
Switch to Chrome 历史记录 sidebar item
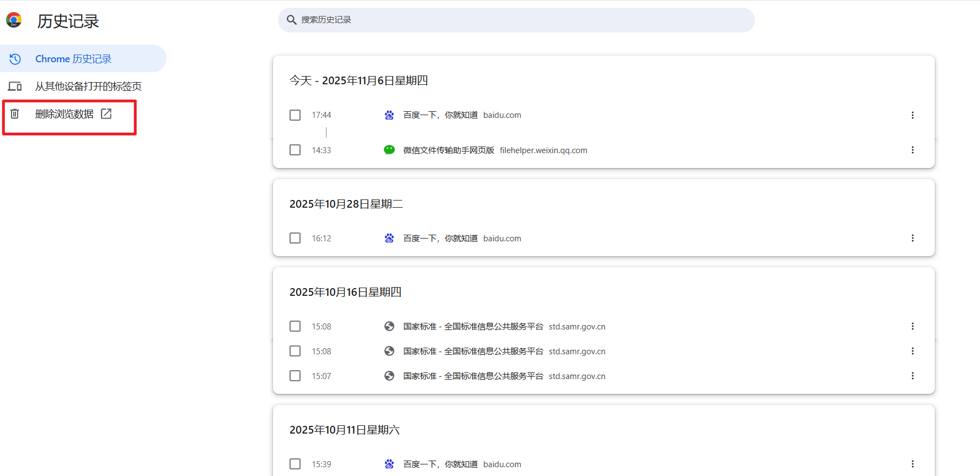click(73, 59)
